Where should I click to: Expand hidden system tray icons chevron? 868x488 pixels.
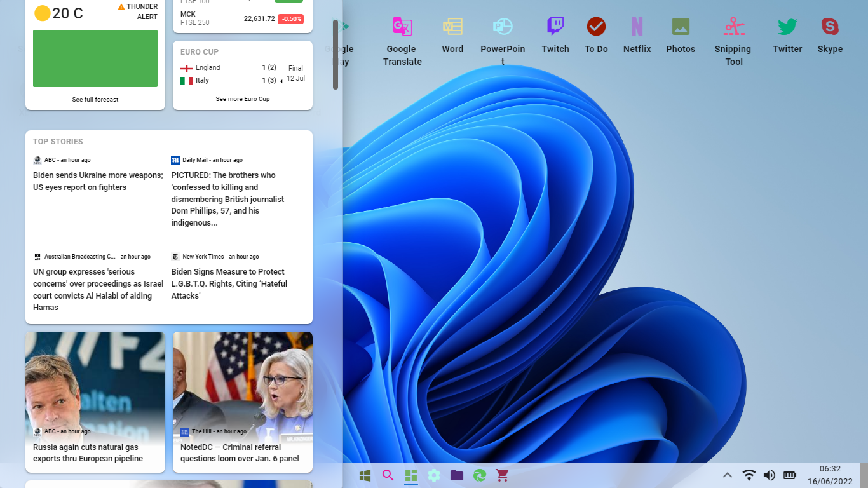(728, 475)
